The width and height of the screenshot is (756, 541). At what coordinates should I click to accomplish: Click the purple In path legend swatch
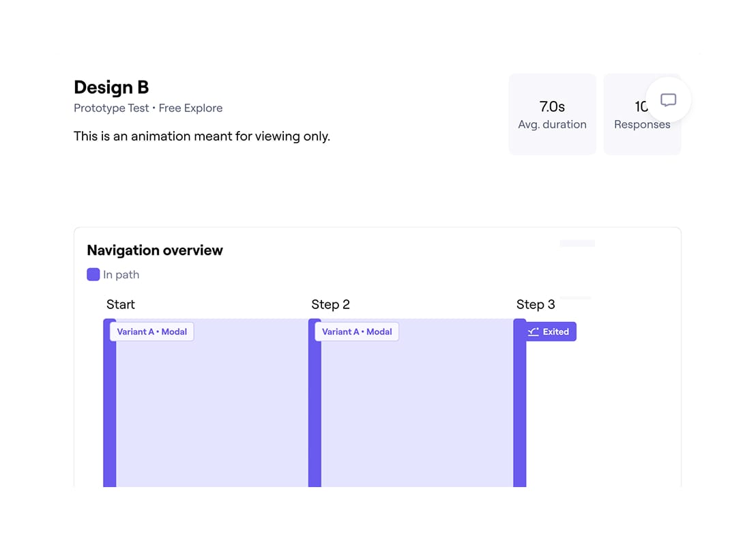(93, 274)
